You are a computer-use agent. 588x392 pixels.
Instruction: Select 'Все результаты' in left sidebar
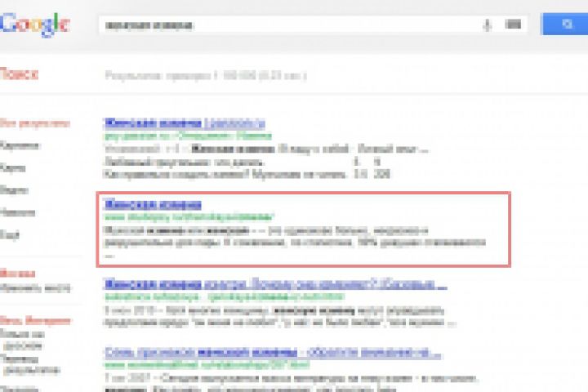(x=35, y=123)
